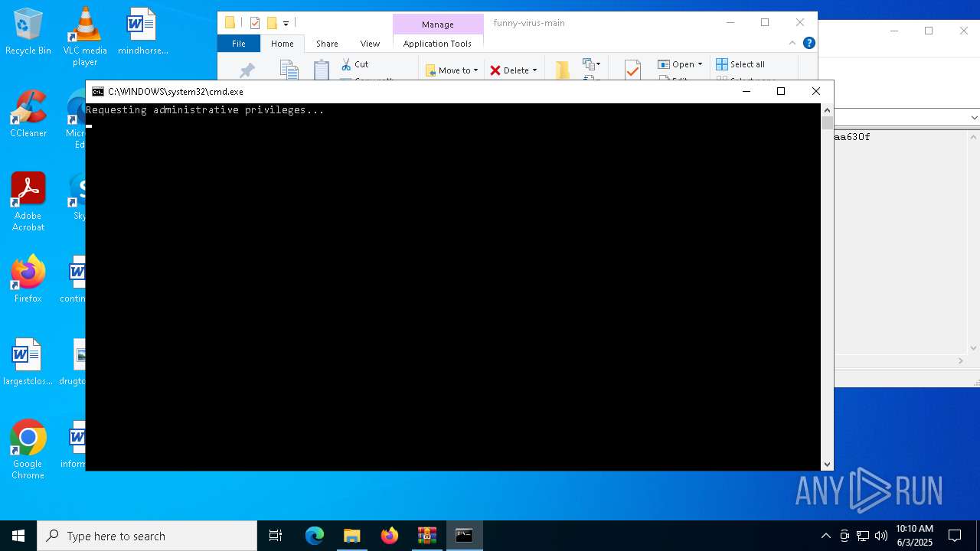The width and height of the screenshot is (980, 551).
Task: Click the Cut button label
Action: [361, 64]
